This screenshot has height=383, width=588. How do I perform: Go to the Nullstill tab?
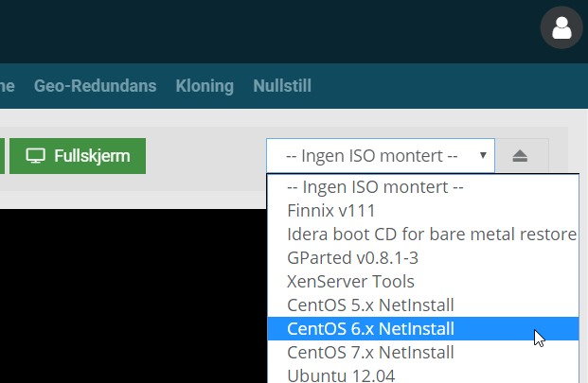pos(282,86)
